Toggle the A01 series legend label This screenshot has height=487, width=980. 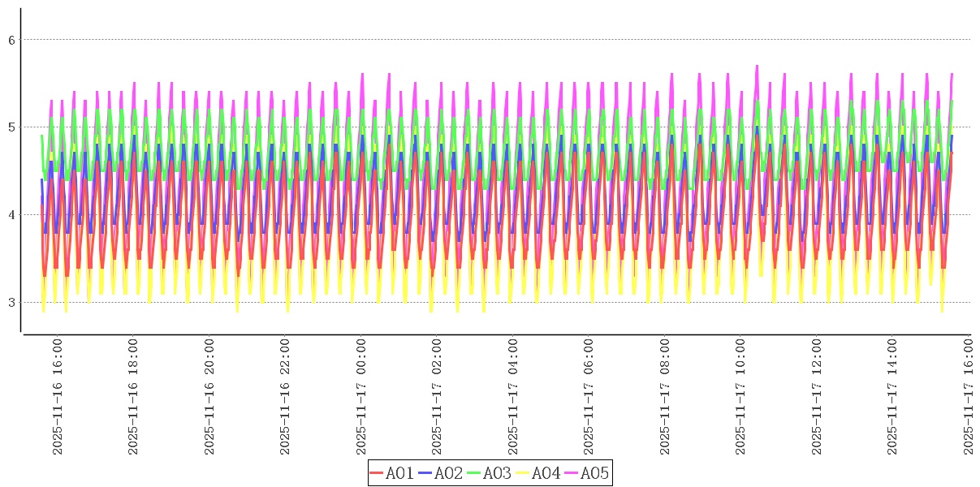tap(399, 473)
